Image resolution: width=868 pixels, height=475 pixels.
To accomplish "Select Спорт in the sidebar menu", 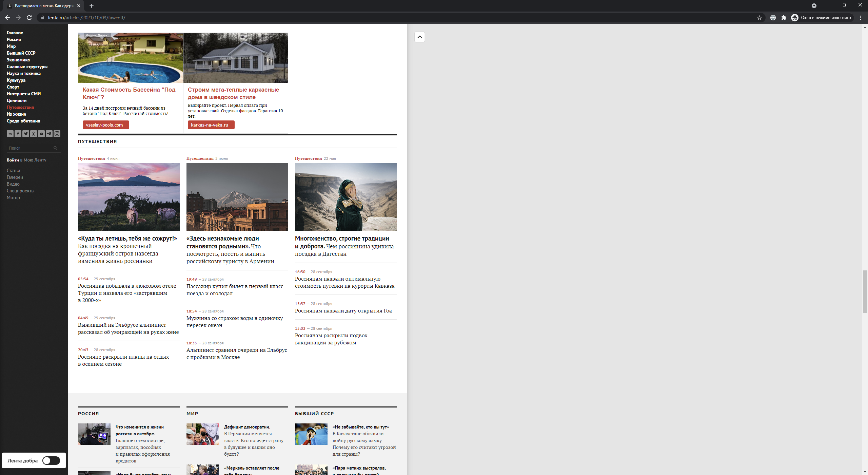I will [x=13, y=87].
